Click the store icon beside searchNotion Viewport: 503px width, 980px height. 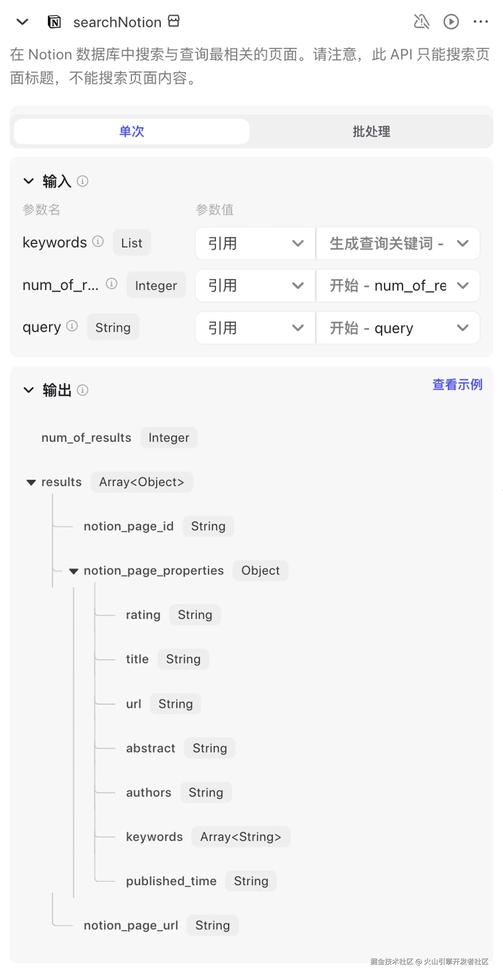click(x=174, y=21)
